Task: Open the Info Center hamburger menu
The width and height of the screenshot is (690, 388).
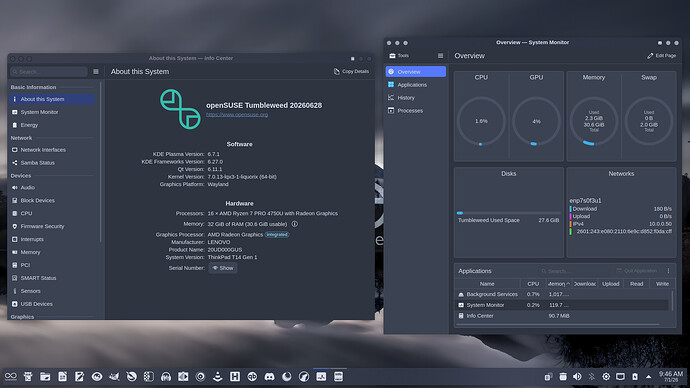Action: (96, 72)
